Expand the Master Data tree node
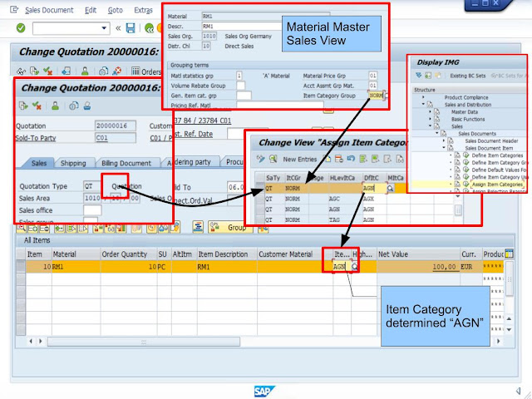532x399 pixels. (430, 112)
